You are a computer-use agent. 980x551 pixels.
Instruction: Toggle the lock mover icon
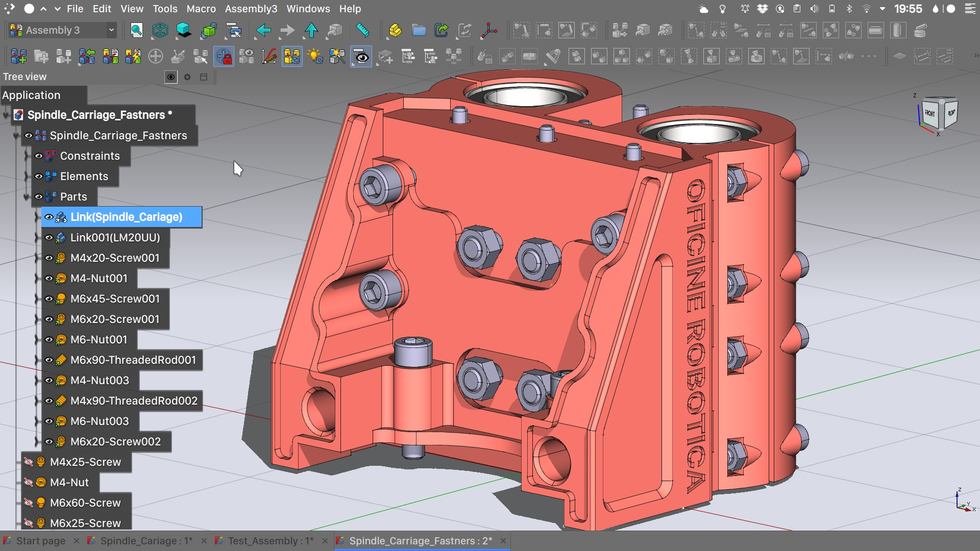point(224,57)
